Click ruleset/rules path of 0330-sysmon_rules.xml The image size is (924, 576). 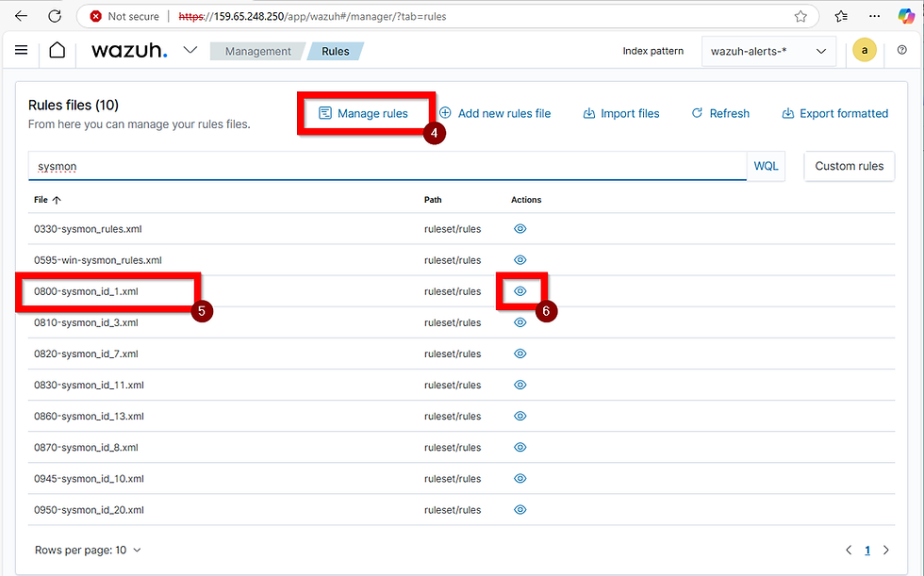453,229
